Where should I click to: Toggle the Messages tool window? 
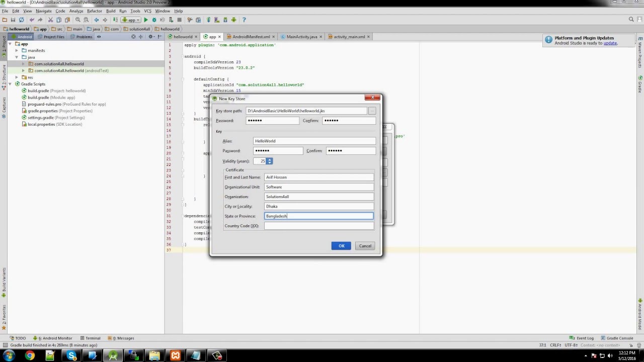click(x=121, y=338)
